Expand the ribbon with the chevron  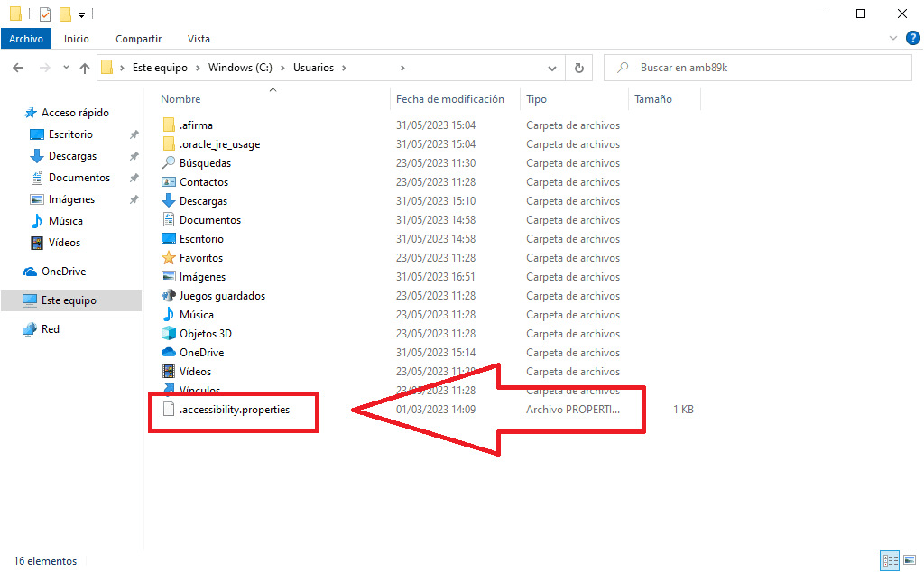point(893,38)
